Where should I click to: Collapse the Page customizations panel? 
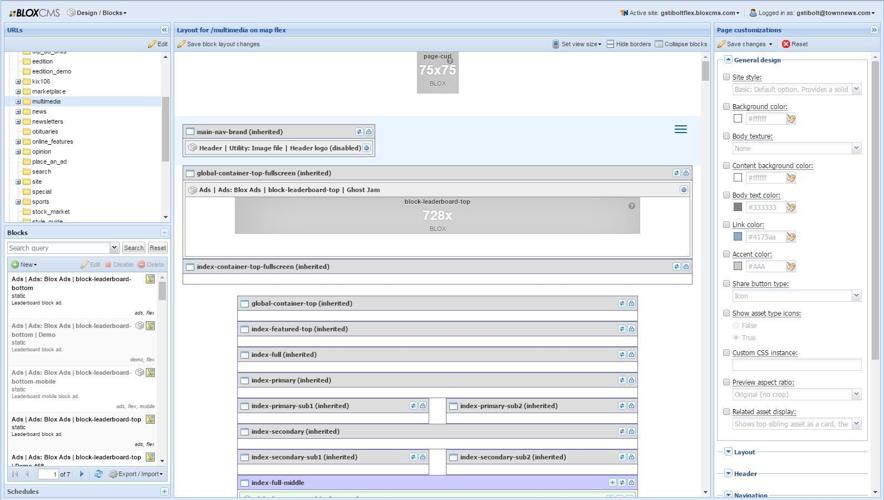[x=874, y=30]
